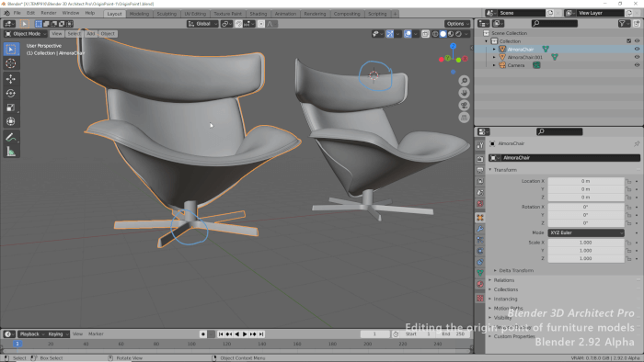Open the XYZ Euler rotation mode dropdown
This screenshot has height=362, width=644.
[586, 232]
